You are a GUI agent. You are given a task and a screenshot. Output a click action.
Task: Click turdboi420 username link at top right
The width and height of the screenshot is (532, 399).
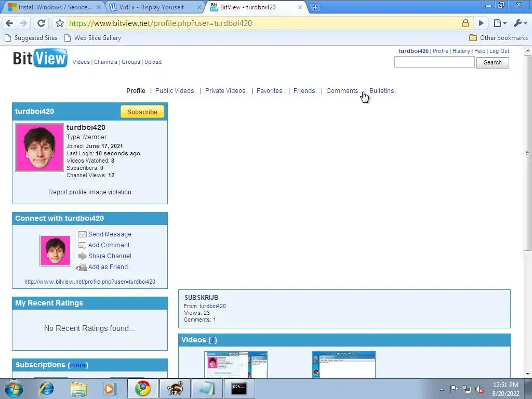coord(413,51)
